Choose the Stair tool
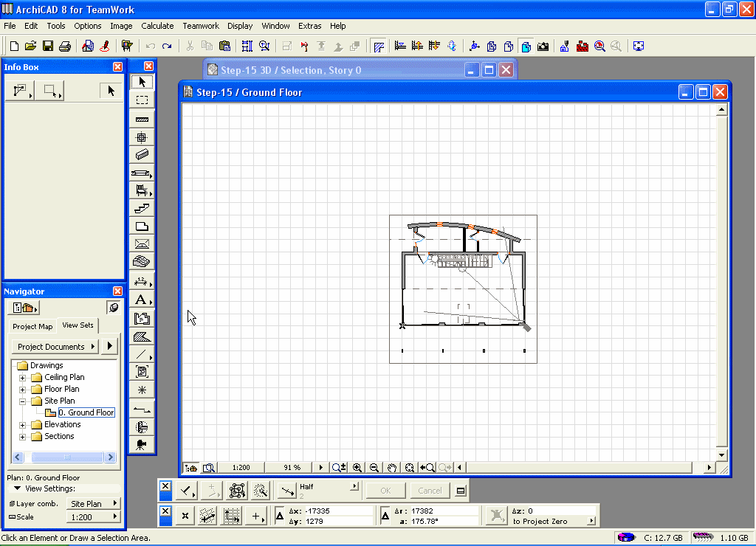The width and height of the screenshot is (756, 546). (142, 209)
